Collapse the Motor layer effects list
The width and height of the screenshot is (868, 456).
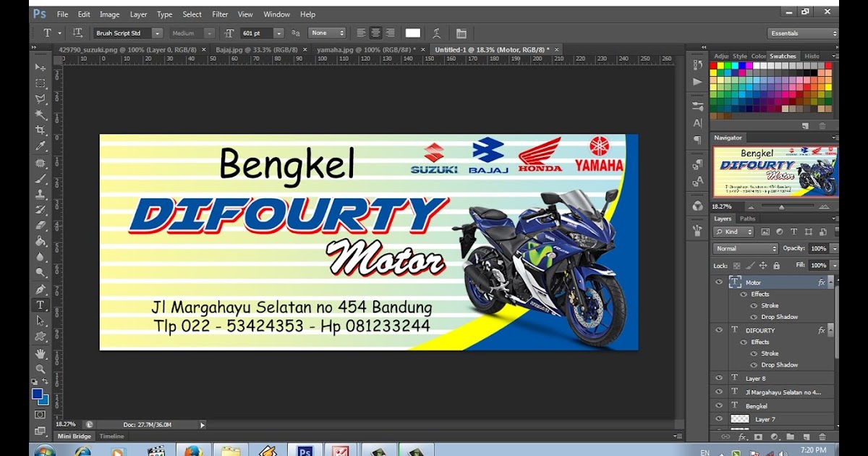[830, 282]
